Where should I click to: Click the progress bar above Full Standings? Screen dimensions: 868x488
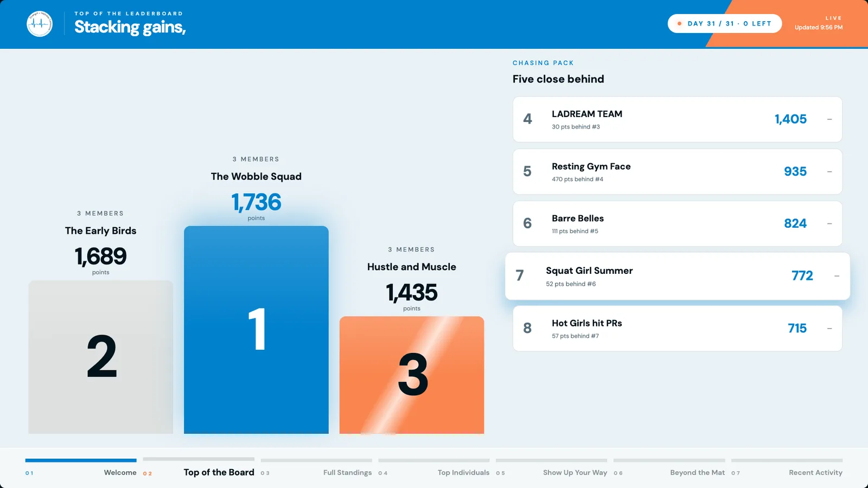tap(316, 460)
